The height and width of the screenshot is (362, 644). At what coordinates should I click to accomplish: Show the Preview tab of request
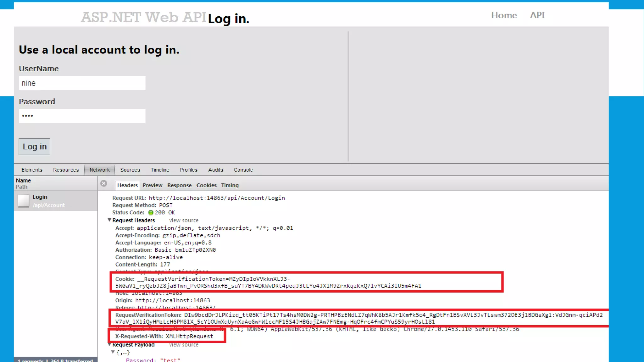point(152,185)
